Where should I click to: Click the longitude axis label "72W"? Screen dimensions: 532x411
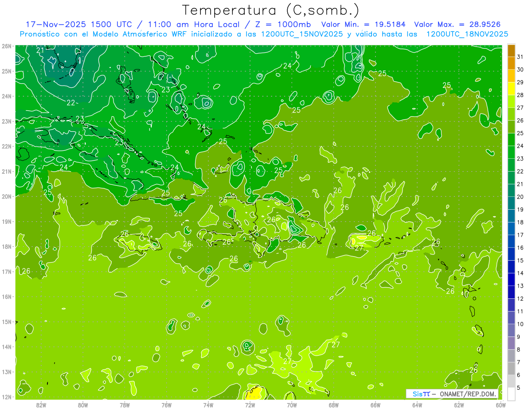[250, 405]
